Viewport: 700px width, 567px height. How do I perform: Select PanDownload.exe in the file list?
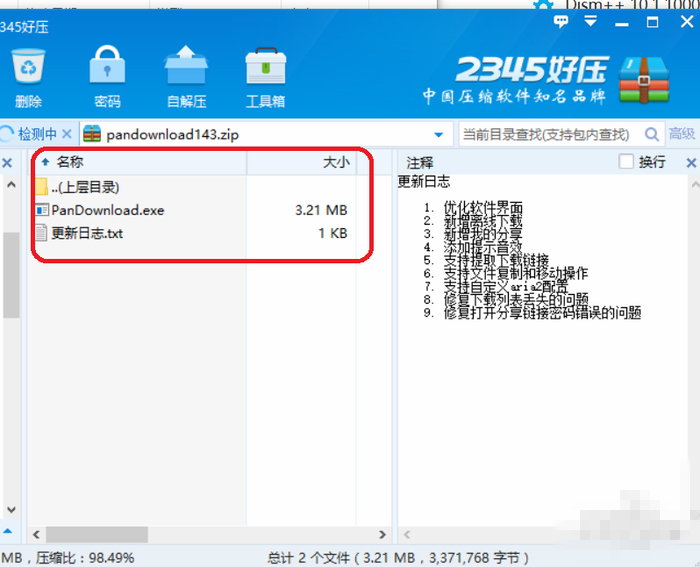pos(108,210)
